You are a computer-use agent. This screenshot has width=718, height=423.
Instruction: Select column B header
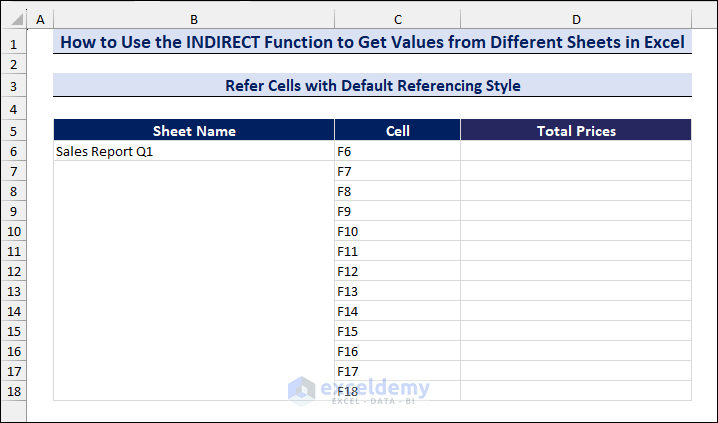pyautogui.click(x=193, y=19)
